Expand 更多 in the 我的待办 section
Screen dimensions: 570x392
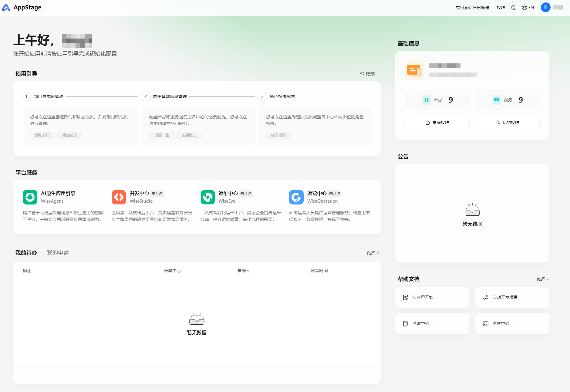pyautogui.click(x=373, y=253)
